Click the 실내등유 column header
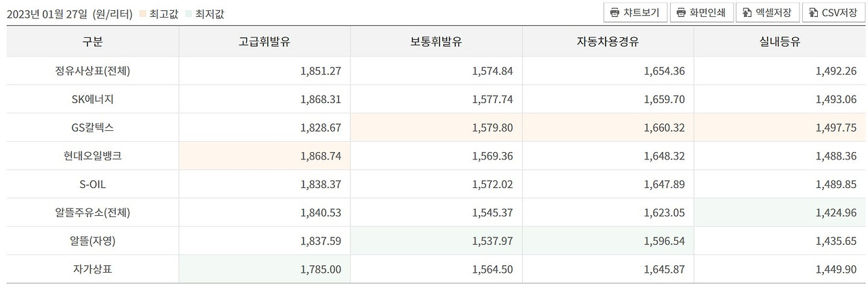 pos(780,42)
